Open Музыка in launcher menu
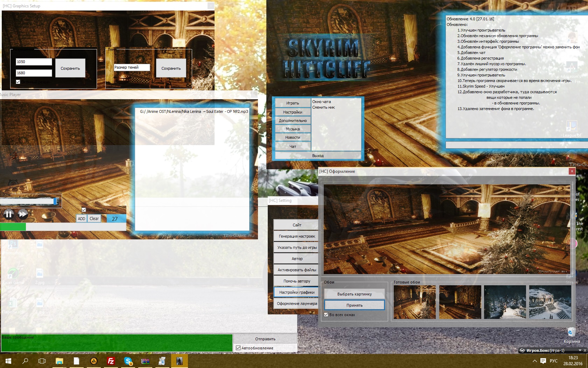This screenshot has width=588, height=368. (x=293, y=129)
